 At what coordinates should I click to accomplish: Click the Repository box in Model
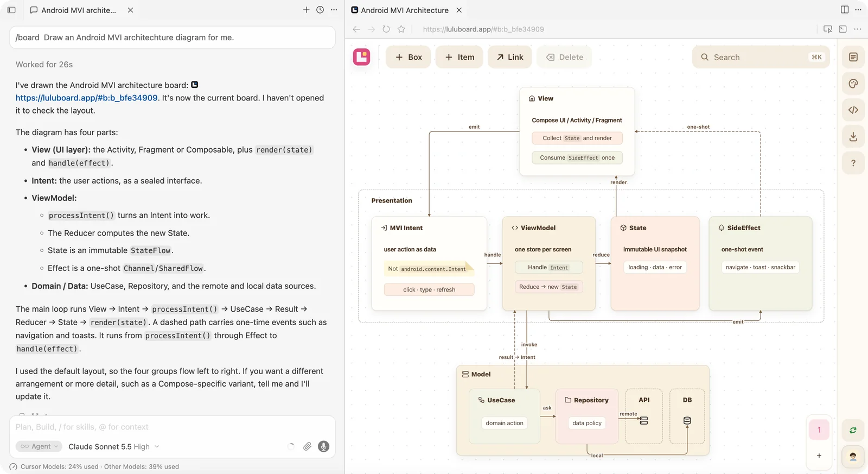point(587,416)
